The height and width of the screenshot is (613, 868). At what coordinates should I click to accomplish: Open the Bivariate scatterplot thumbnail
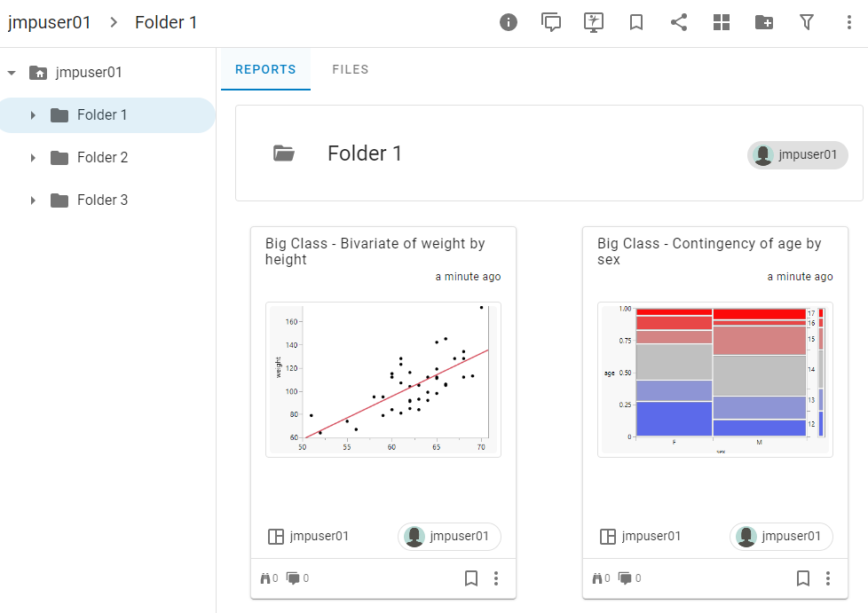383,380
